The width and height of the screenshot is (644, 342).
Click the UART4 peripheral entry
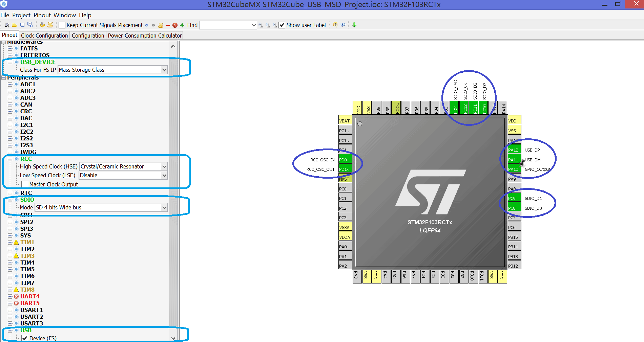30,296
